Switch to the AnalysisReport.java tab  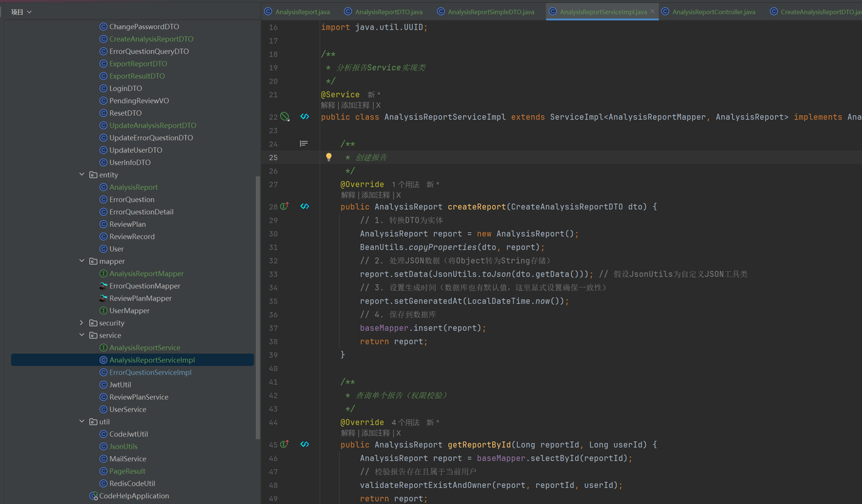297,11
